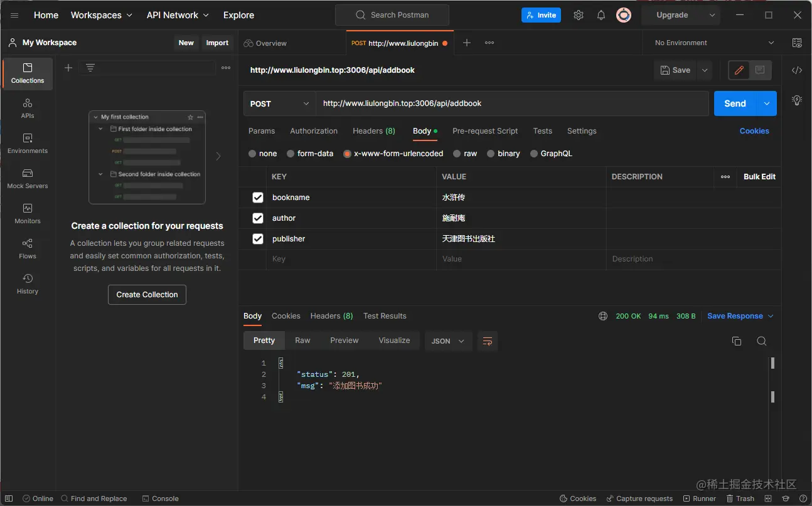Open the lightbulb info icon

click(x=797, y=100)
